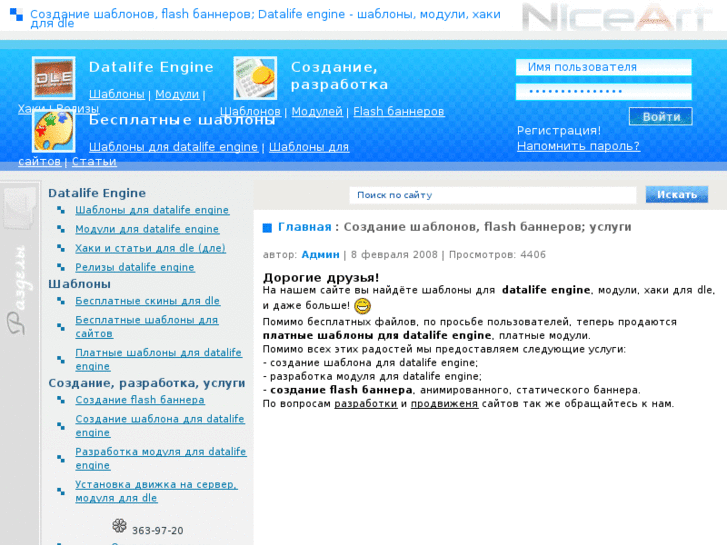Click the DLE logo icon
Image resolution: width=727 pixels, height=545 pixels.
click(54, 78)
